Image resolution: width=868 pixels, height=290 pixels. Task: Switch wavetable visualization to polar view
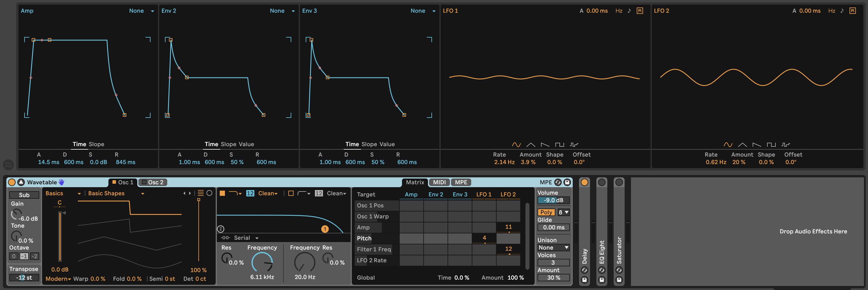pyautogui.click(x=210, y=193)
